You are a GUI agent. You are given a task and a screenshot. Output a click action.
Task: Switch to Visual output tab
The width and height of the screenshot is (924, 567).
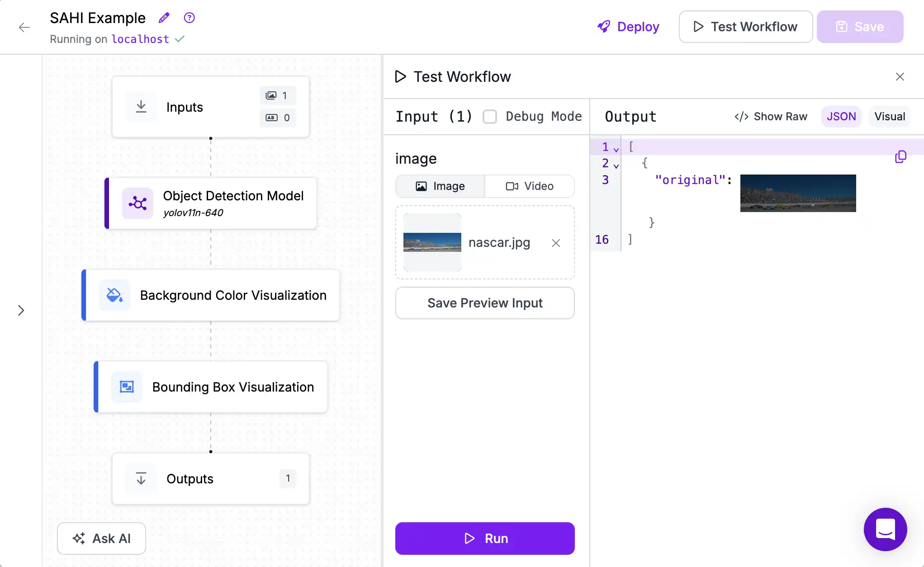(891, 116)
